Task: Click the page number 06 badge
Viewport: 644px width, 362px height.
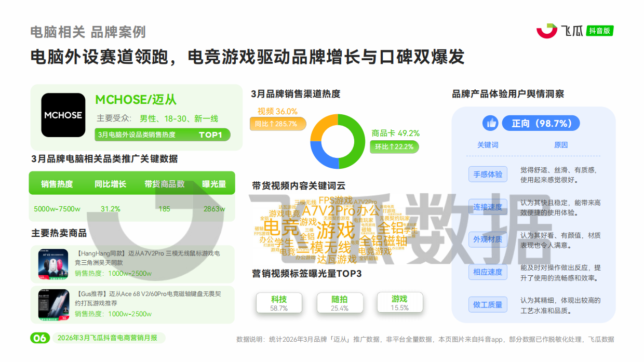Action: 40,338
